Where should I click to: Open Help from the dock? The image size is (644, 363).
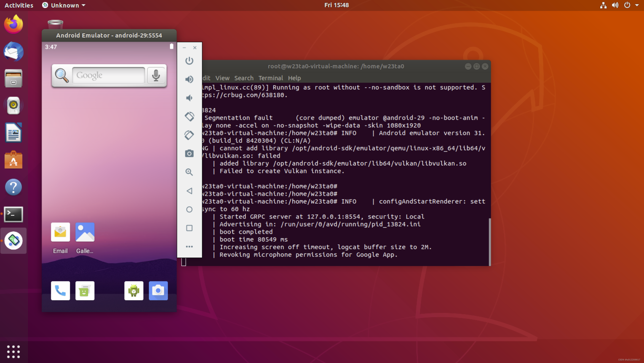click(13, 187)
